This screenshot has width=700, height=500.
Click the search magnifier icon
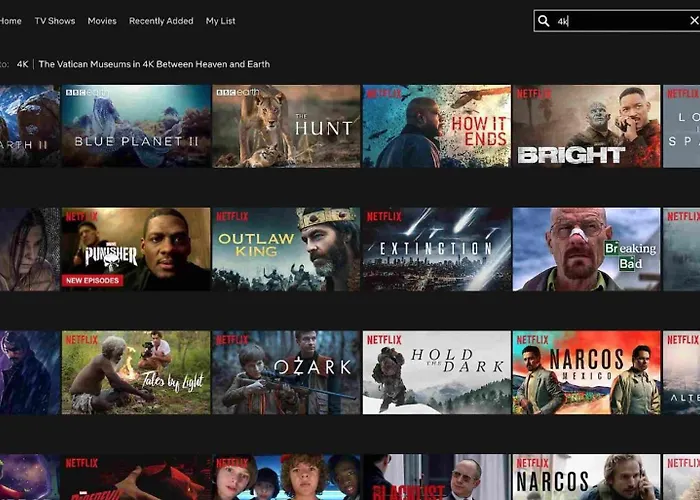click(x=543, y=21)
